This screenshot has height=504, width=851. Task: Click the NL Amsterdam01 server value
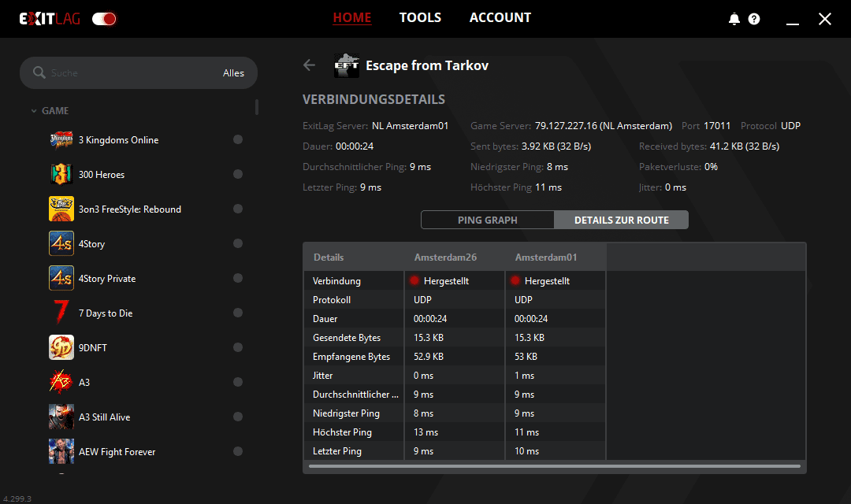[410, 126]
